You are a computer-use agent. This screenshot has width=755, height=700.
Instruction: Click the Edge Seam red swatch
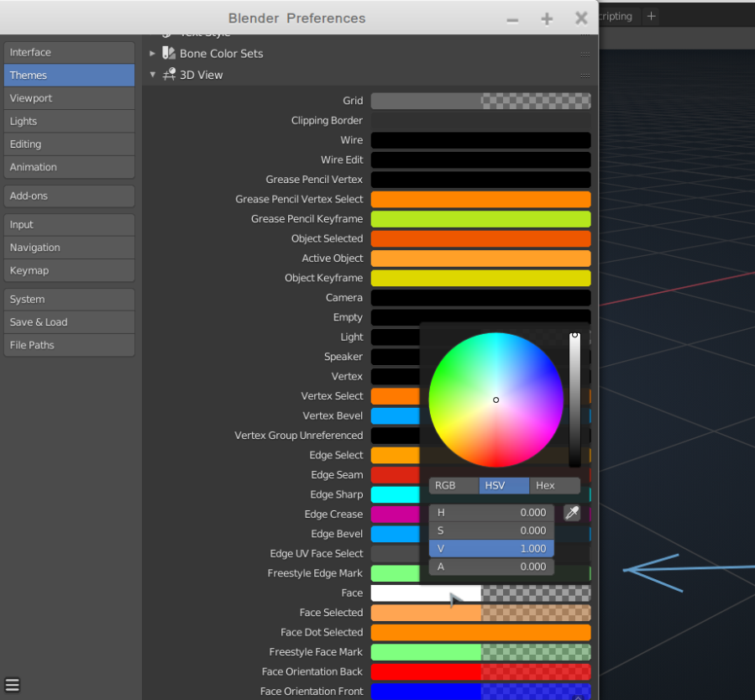[x=395, y=475]
